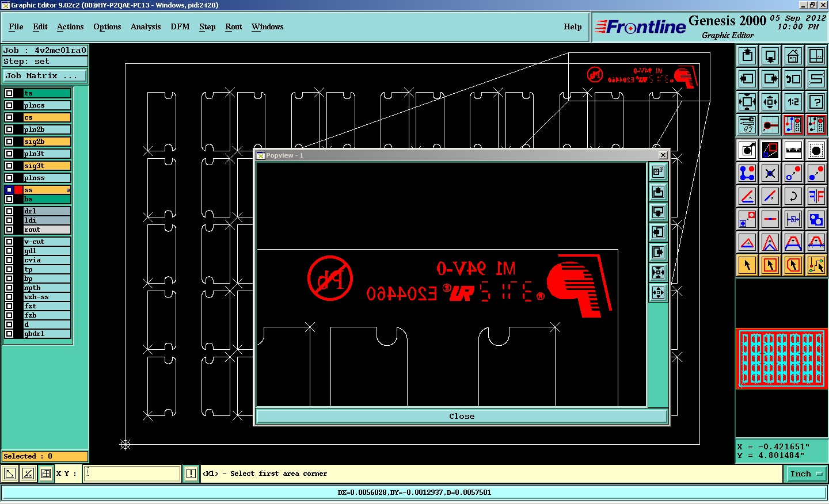Image resolution: width=829 pixels, height=504 pixels.
Task: Open the Step menu
Action: pos(207,27)
